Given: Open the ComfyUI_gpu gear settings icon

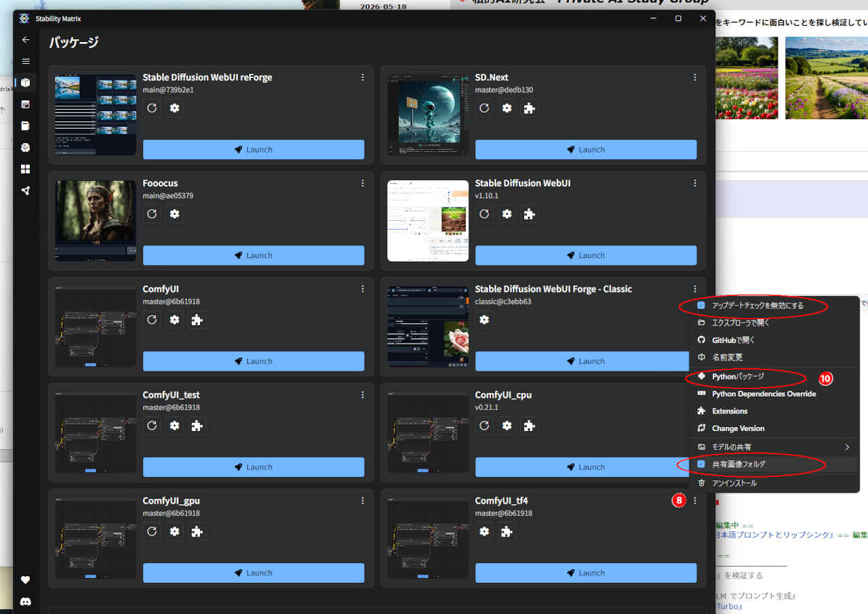Looking at the screenshot, I should (x=175, y=531).
